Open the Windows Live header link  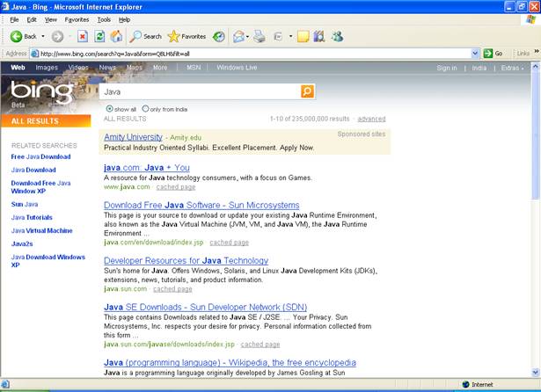pyautogui.click(x=237, y=68)
